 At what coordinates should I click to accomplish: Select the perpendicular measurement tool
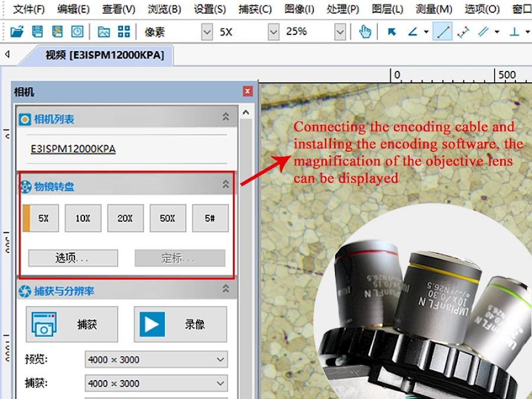click(x=514, y=31)
